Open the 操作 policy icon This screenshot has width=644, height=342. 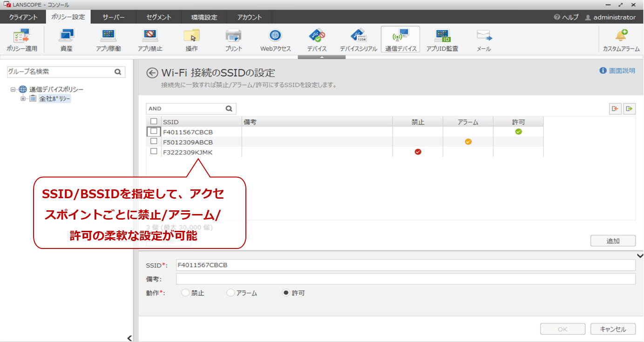pyautogui.click(x=191, y=40)
